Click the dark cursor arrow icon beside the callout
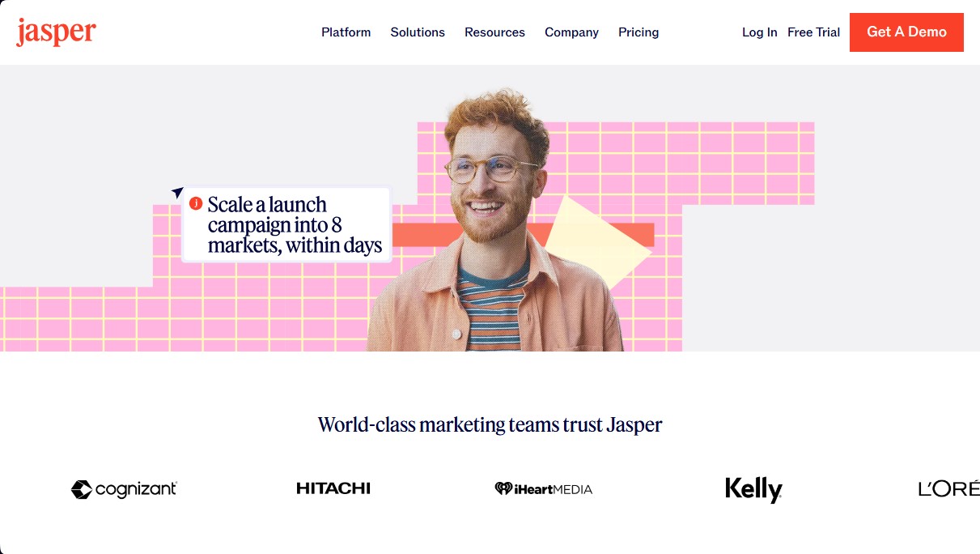Viewport: 980px width, 554px height. [x=177, y=193]
